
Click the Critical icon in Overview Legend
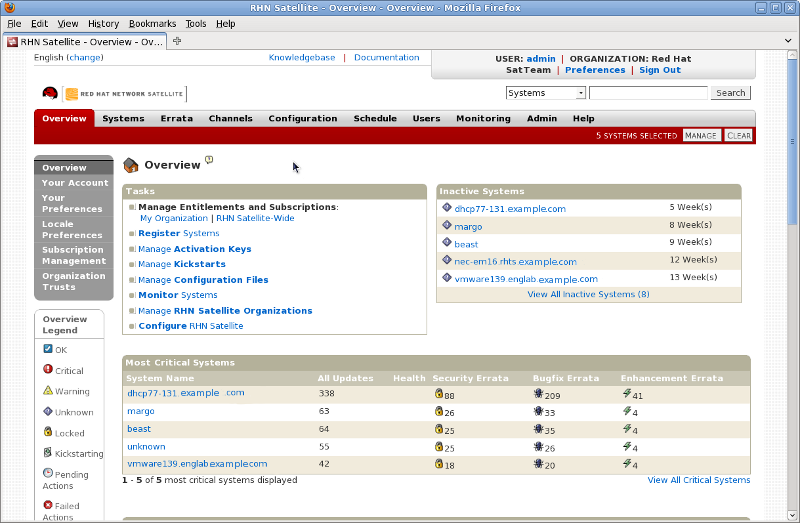[48, 370]
